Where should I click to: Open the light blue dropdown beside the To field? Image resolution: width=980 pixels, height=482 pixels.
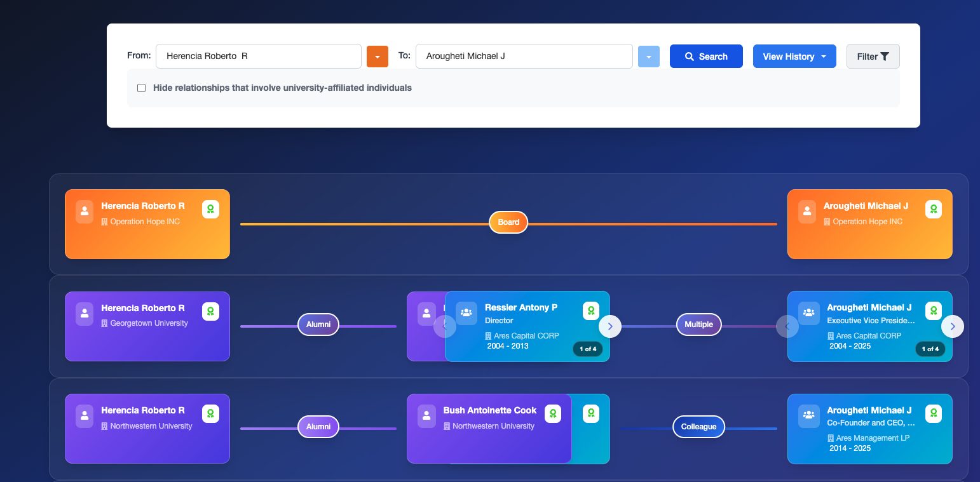649,57
